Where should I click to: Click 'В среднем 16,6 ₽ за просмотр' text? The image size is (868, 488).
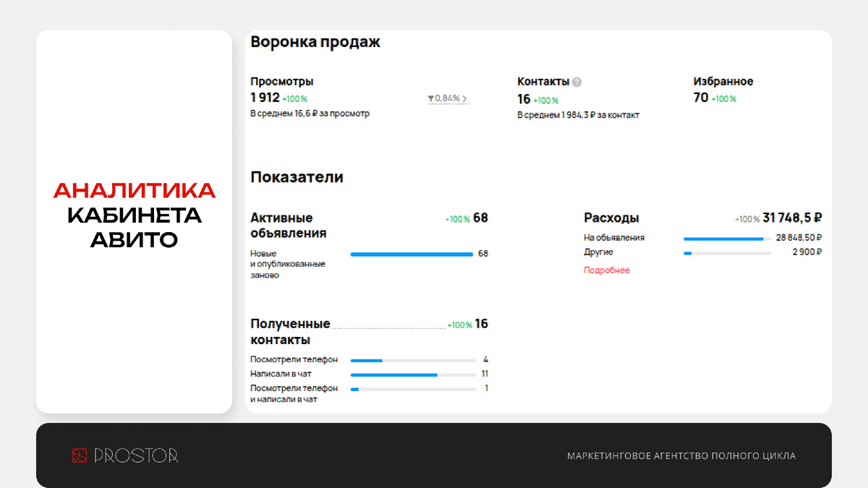(x=310, y=114)
